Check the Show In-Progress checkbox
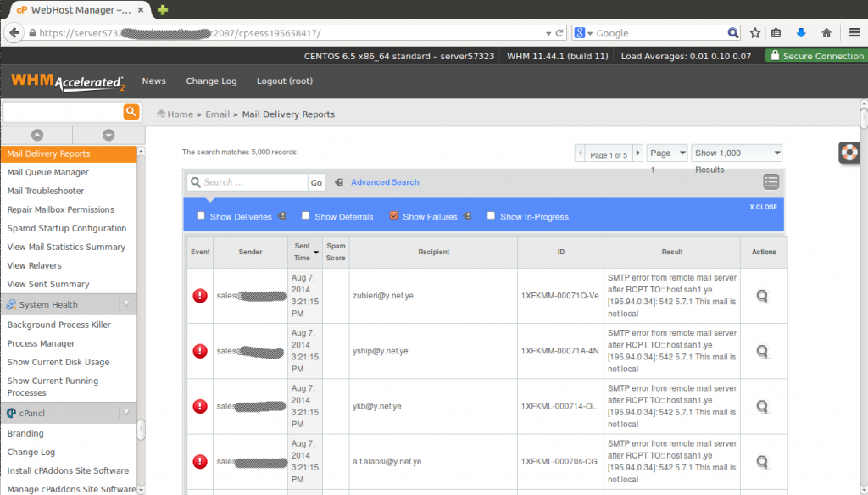 [491, 215]
